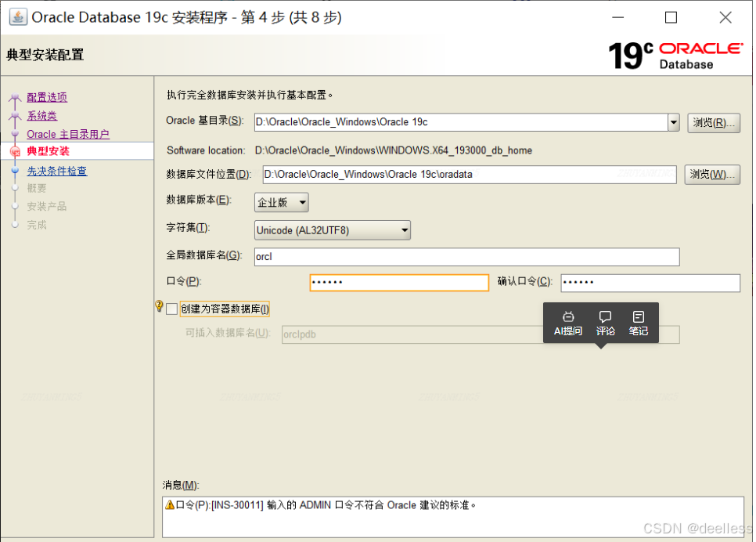Click the 数据库文件位置 path field
This screenshot has width=756, height=542.
coord(470,174)
